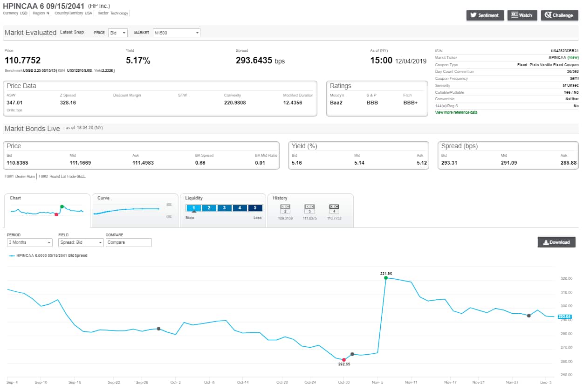The width and height of the screenshot is (583, 392).
Task: Click the Sentiment button label
Action: pos(488,15)
